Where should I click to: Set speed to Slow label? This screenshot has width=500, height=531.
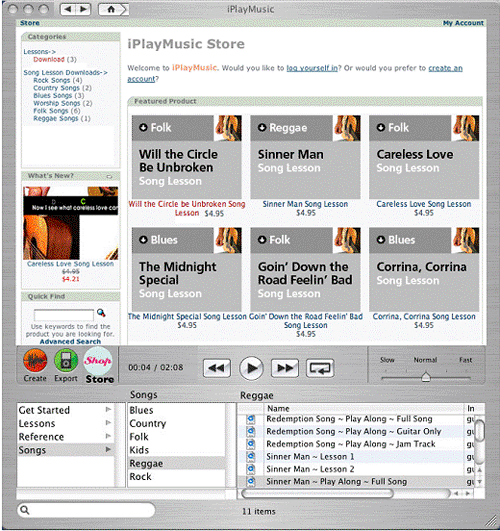[387, 360]
